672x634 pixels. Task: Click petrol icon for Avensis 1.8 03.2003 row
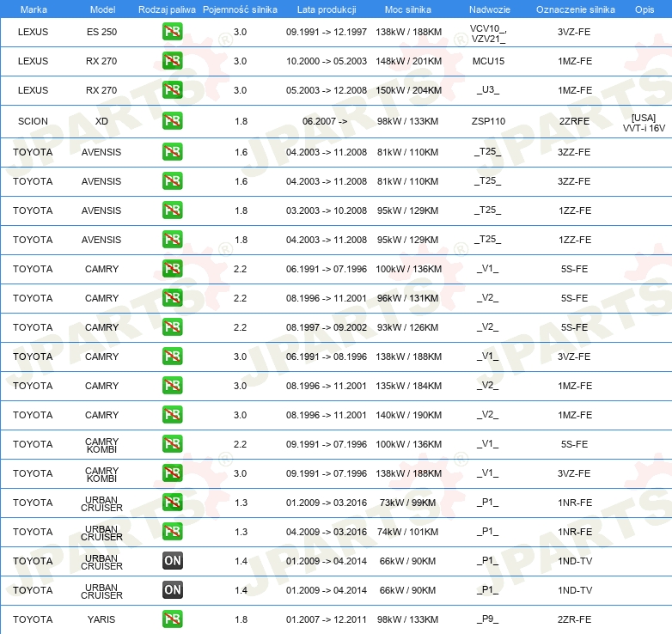(x=172, y=210)
